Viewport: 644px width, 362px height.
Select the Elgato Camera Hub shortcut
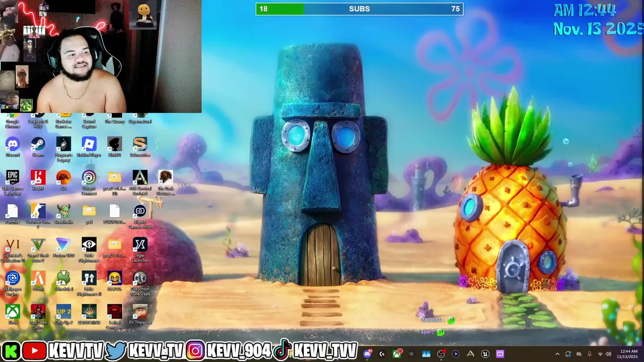pos(140,216)
